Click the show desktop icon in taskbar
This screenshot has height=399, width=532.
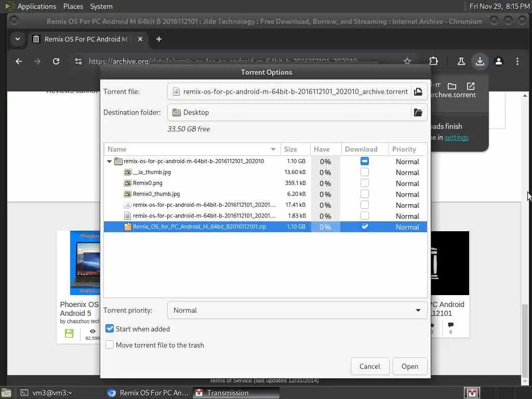pyautogui.click(x=6, y=393)
